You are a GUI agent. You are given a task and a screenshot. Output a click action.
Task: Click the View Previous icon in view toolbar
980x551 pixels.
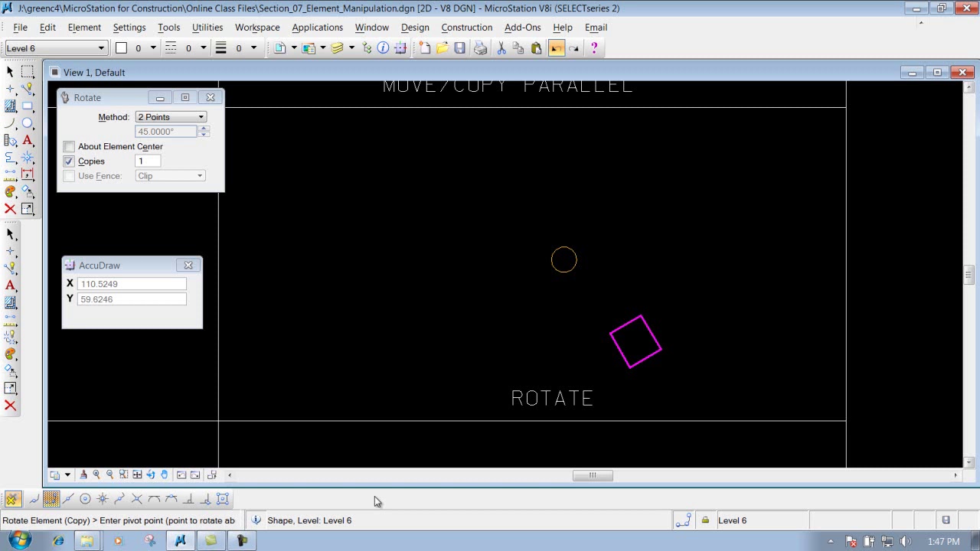pyautogui.click(x=181, y=475)
